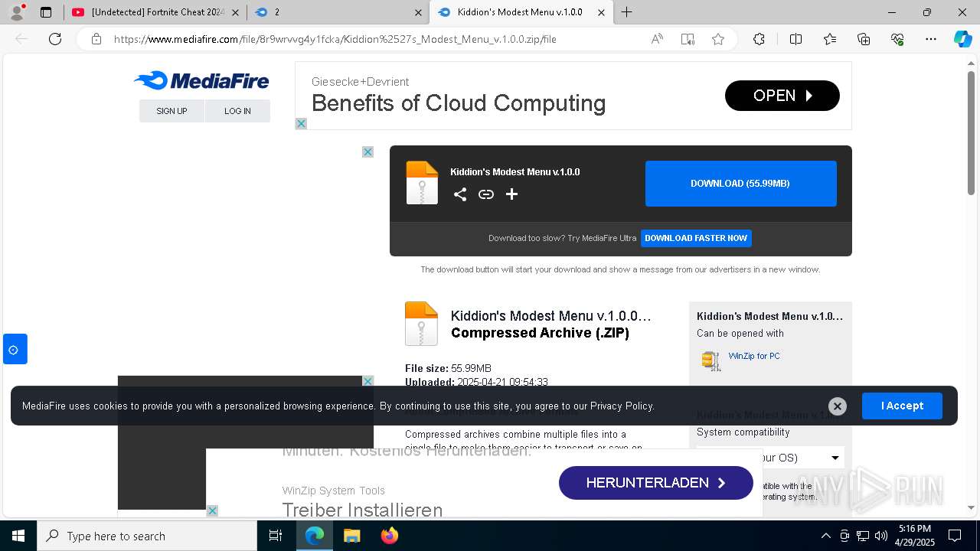
Task: Open the Collections icon
Action: (864, 39)
